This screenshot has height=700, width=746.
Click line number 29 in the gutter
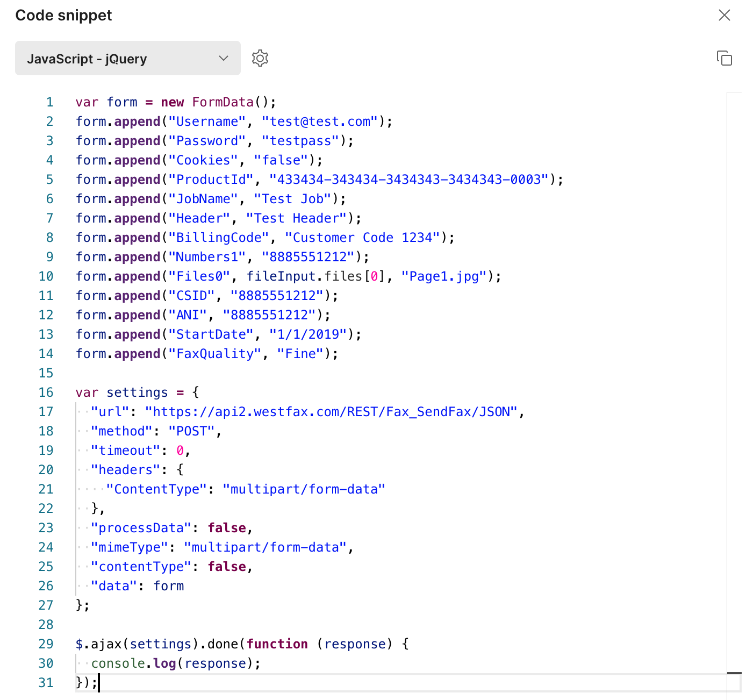point(46,644)
